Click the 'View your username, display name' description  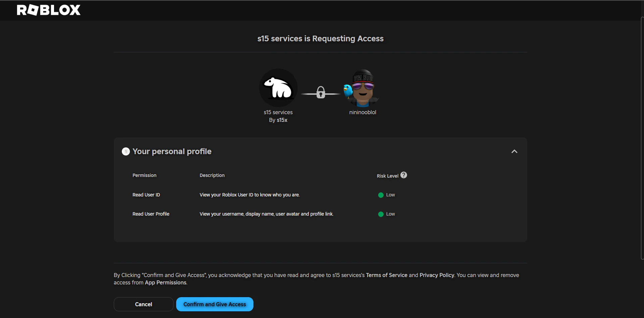tap(266, 214)
